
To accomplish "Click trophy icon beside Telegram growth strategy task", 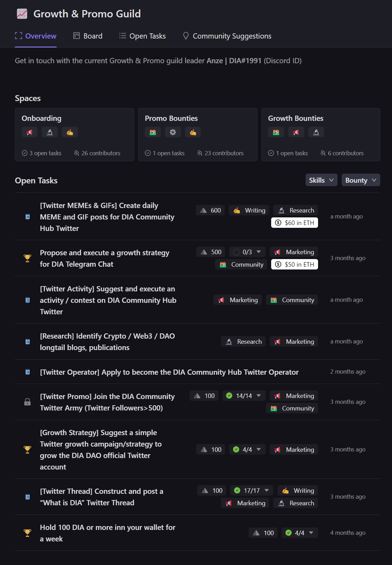I will pos(27,258).
